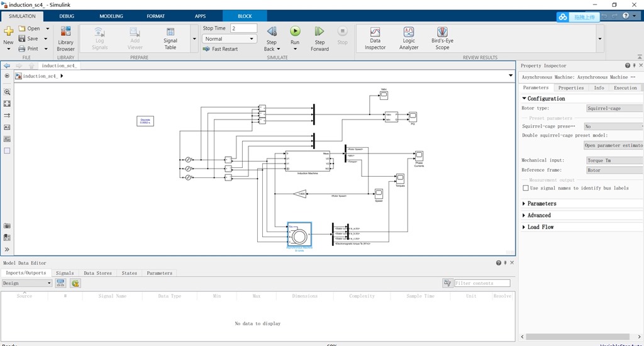Open the Library Browser

coord(65,38)
